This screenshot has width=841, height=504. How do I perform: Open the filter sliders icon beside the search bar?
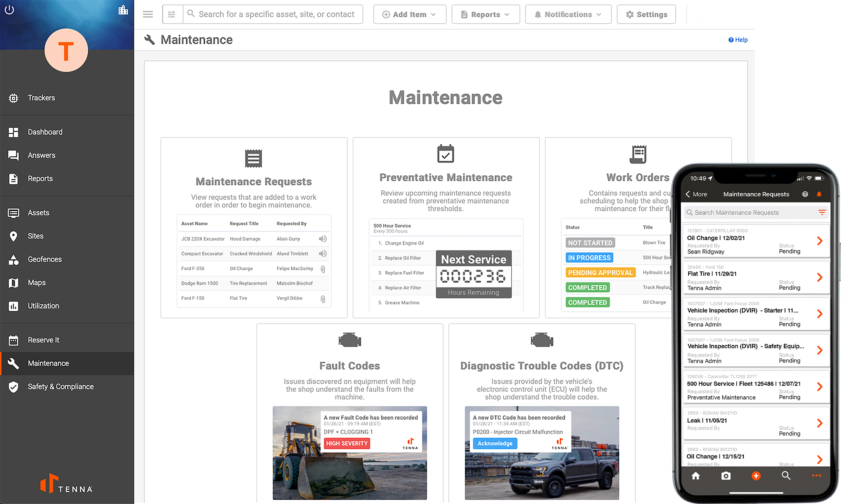172,14
